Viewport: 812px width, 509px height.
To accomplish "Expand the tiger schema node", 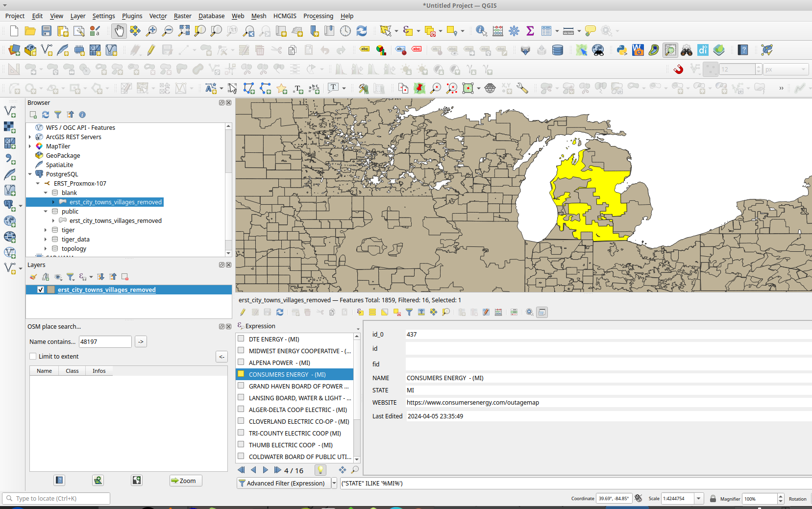I will 46,230.
